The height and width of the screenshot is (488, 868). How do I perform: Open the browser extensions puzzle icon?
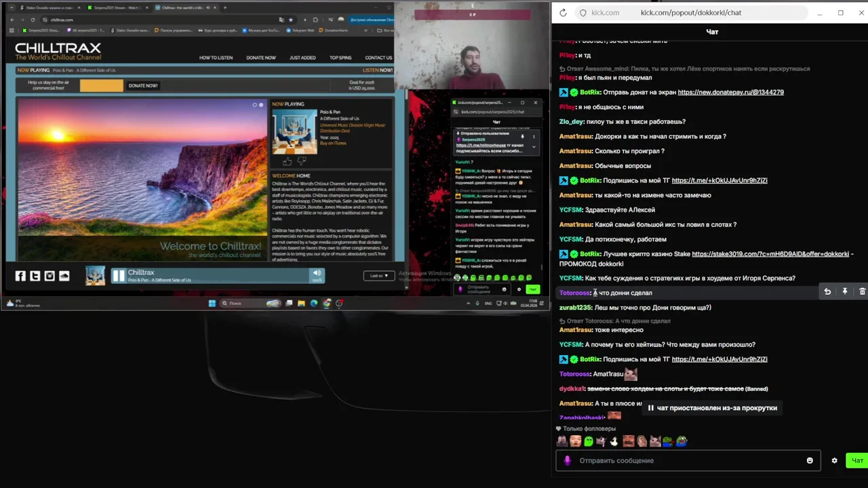[315, 20]
